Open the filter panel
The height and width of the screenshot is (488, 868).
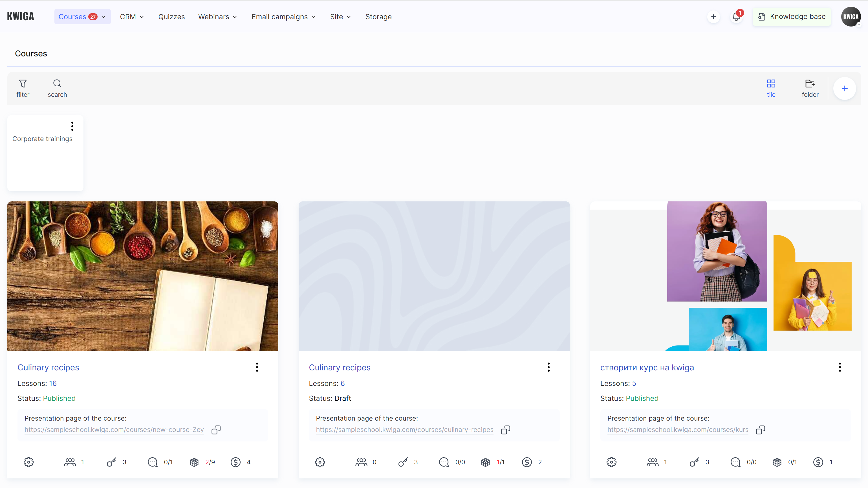pos(23,88)
